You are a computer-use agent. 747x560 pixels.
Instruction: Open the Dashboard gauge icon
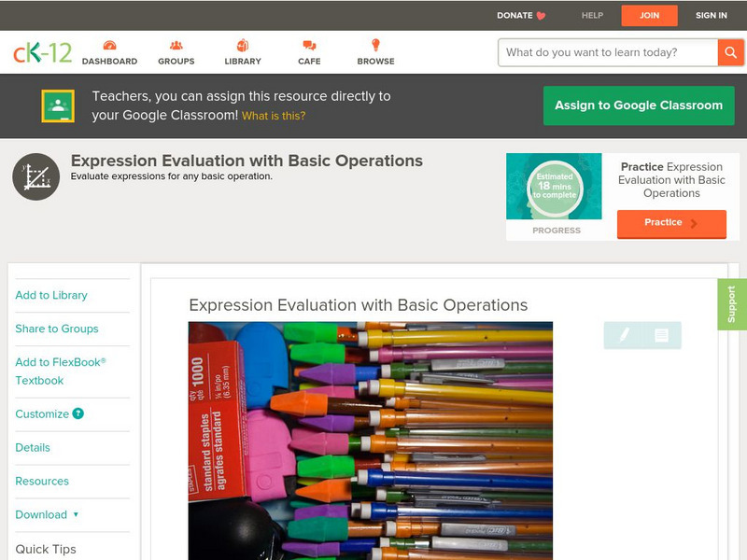point(109,45)
